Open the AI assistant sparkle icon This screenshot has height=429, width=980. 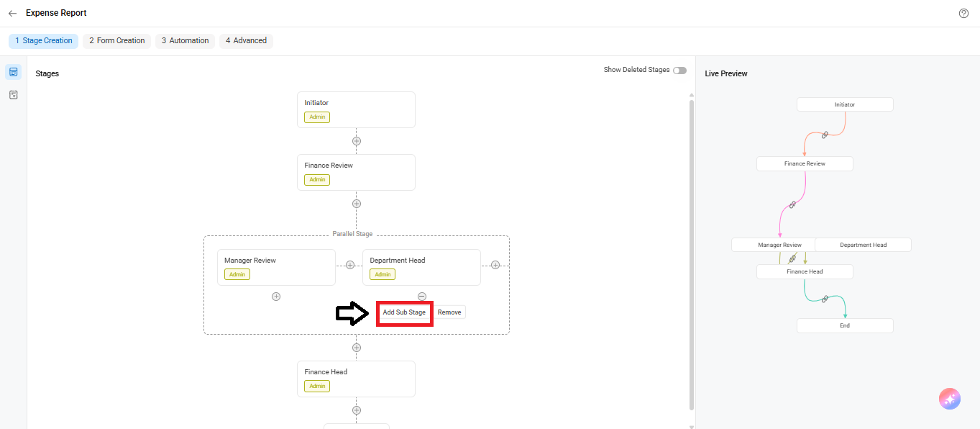[949, 399]
